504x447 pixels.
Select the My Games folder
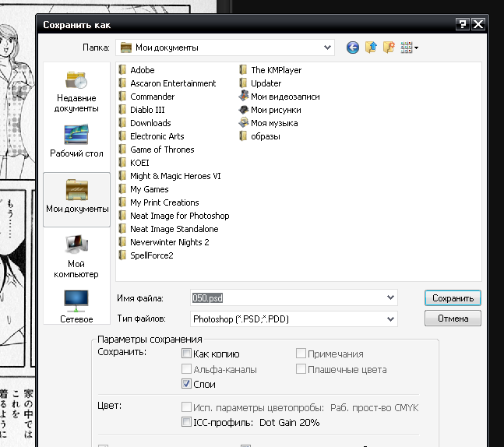pos(143,189)
